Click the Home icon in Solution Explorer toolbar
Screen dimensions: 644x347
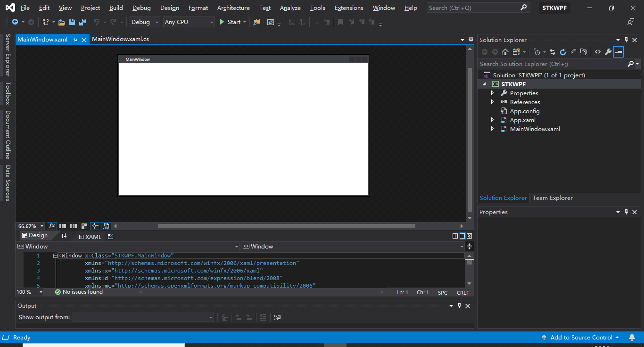505,51
